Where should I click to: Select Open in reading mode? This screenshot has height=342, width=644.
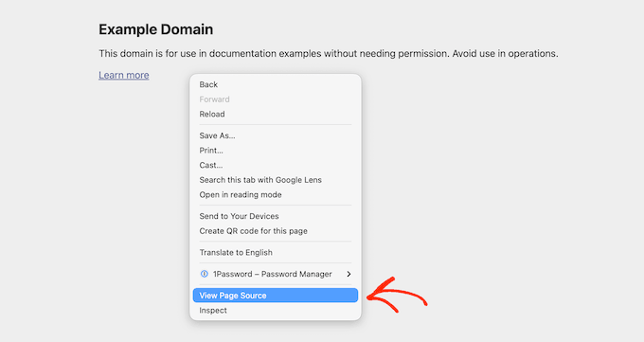(x=276, y=195)
